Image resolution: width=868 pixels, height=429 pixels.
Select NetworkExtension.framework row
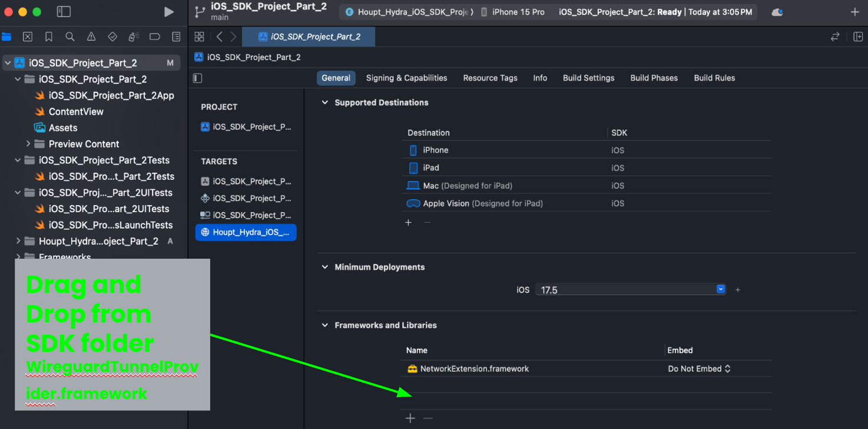tap(586, 369)
